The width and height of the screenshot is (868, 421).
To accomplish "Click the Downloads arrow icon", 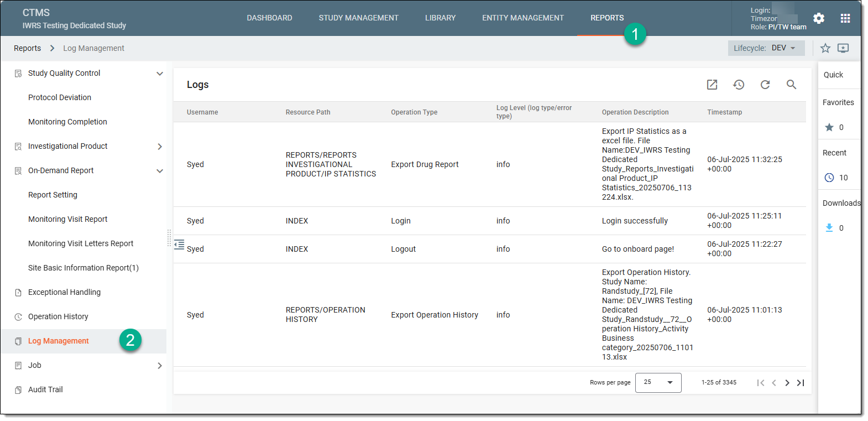I will [x=829, y=228].
